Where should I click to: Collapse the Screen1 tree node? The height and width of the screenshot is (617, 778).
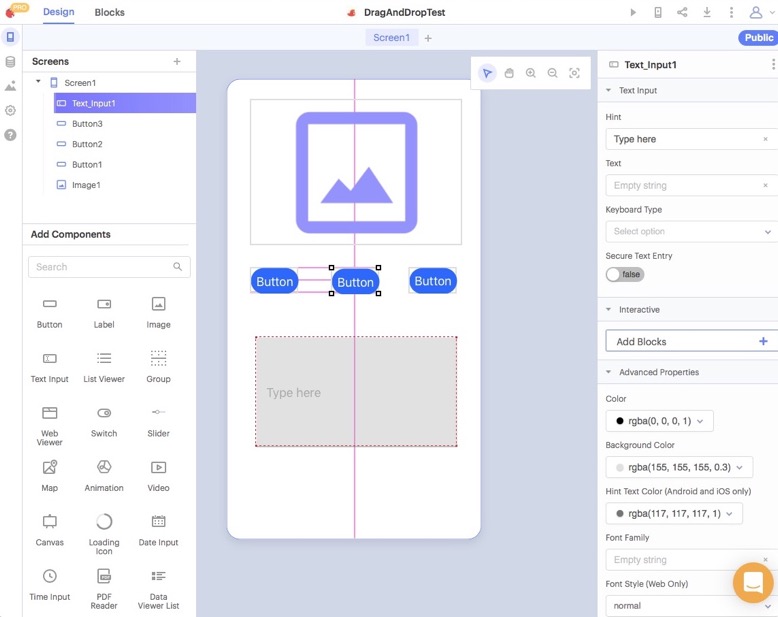[x=38, y=82]
